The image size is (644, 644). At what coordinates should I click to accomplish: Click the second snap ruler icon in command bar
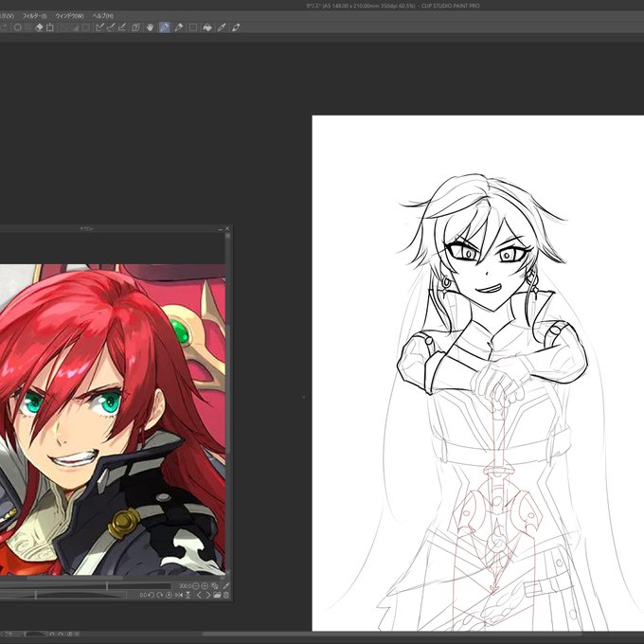point(111,27)
